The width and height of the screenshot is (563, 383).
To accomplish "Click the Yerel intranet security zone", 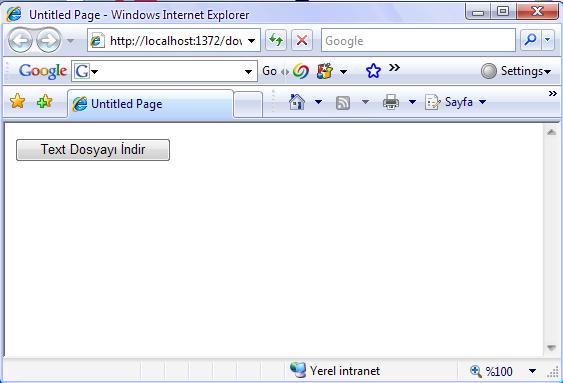I will tap(335, 370).
